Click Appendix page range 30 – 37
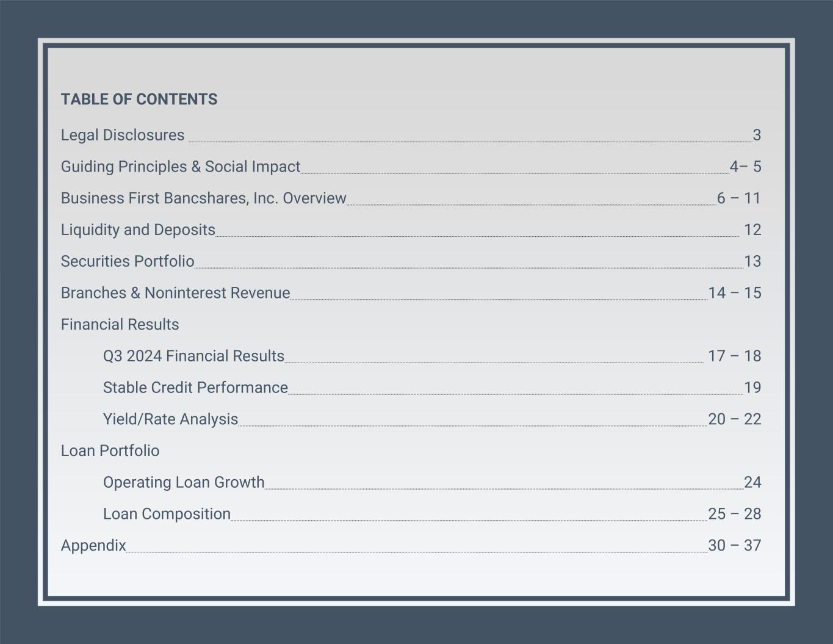This screenshot has height=644, width=833. pos(735,545)
